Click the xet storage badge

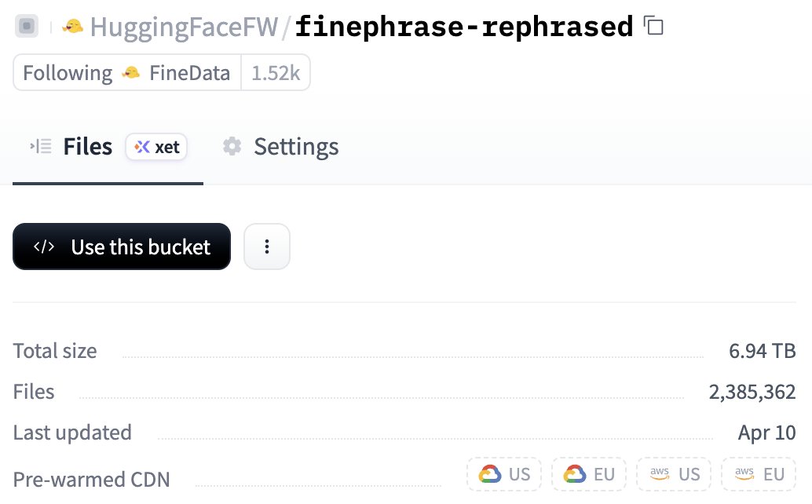pyautogui.click(x=157, y=147)
